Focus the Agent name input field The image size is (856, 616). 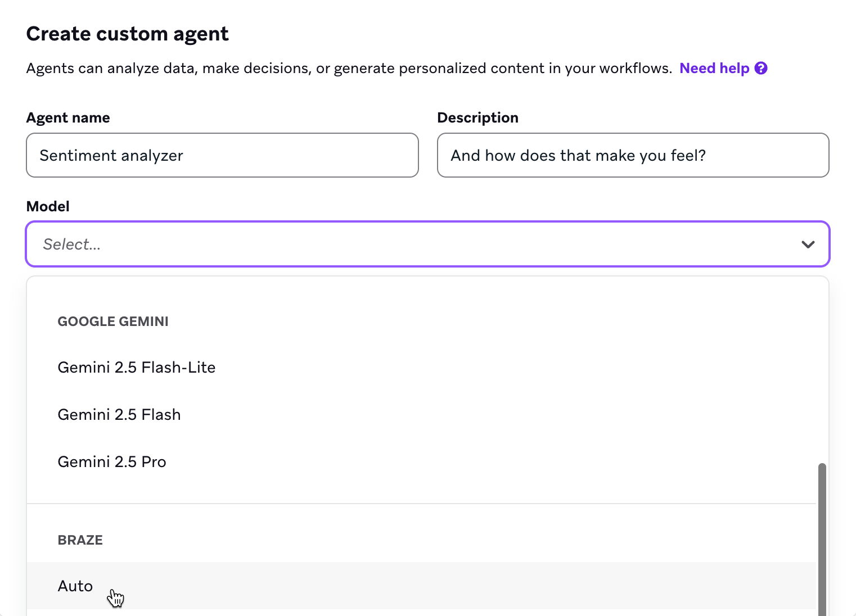point(222,156)
